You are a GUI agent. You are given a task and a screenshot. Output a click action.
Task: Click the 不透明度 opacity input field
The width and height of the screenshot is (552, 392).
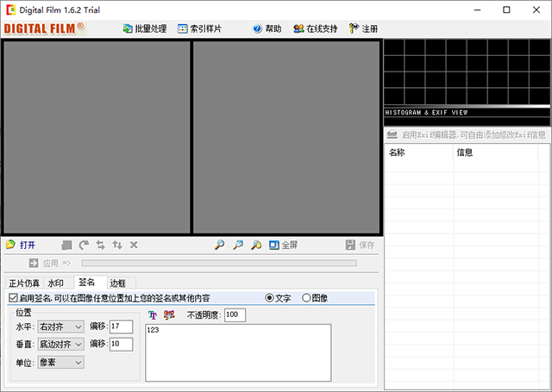tap(235, 315)
